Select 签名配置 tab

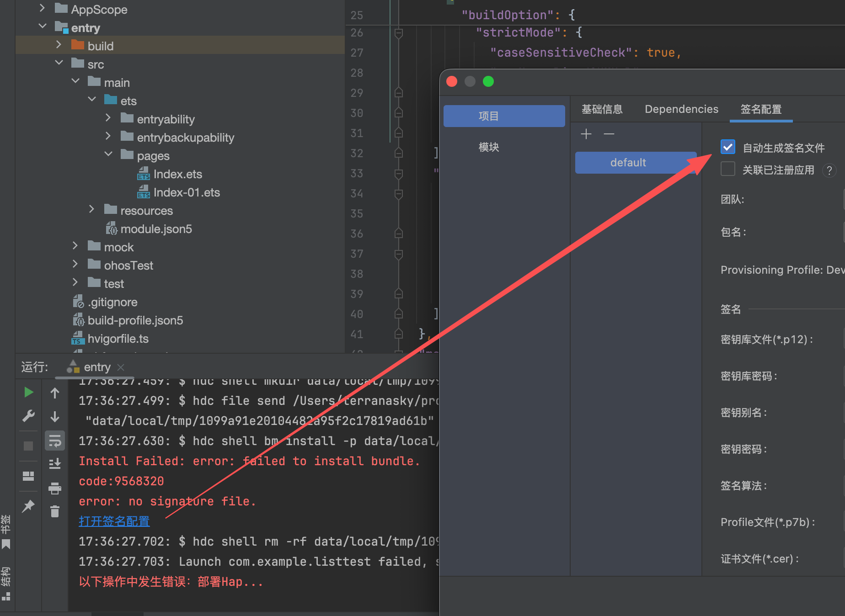pos(761,109)
